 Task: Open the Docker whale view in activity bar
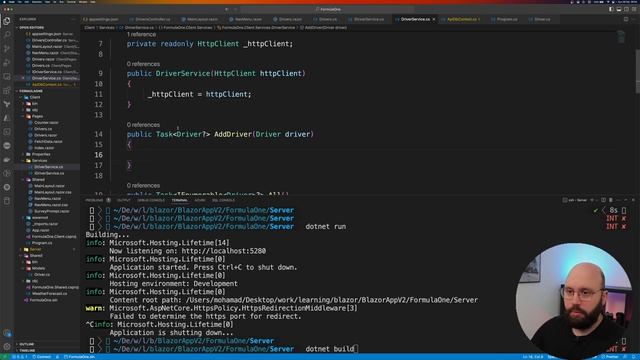coord(7,160)
